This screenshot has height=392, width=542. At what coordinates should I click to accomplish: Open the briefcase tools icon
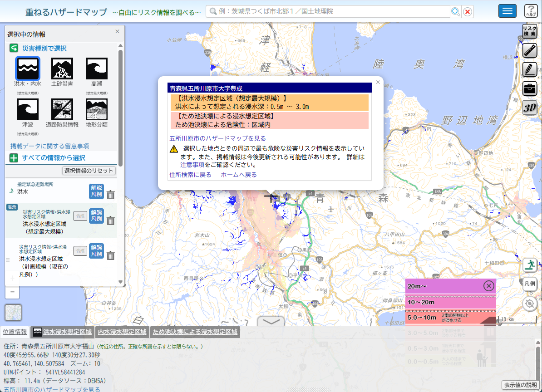click(x=529, y=89)
